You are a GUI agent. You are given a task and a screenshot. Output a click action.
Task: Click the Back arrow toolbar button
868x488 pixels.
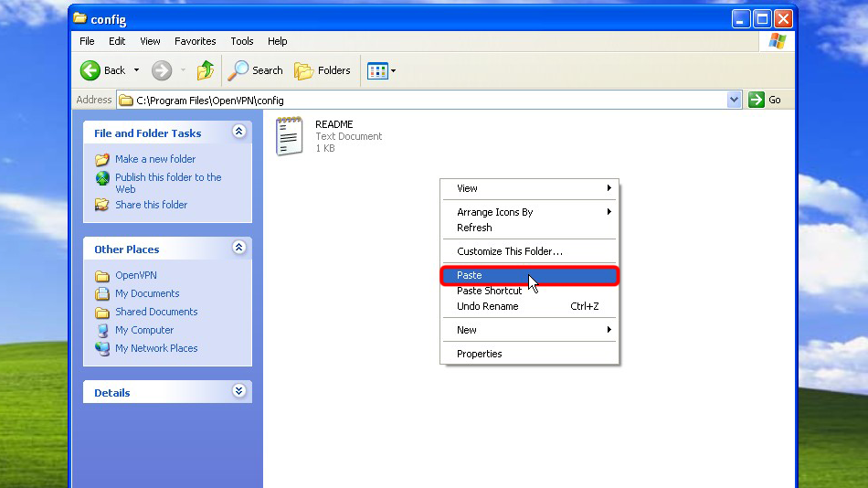[102, 70]
